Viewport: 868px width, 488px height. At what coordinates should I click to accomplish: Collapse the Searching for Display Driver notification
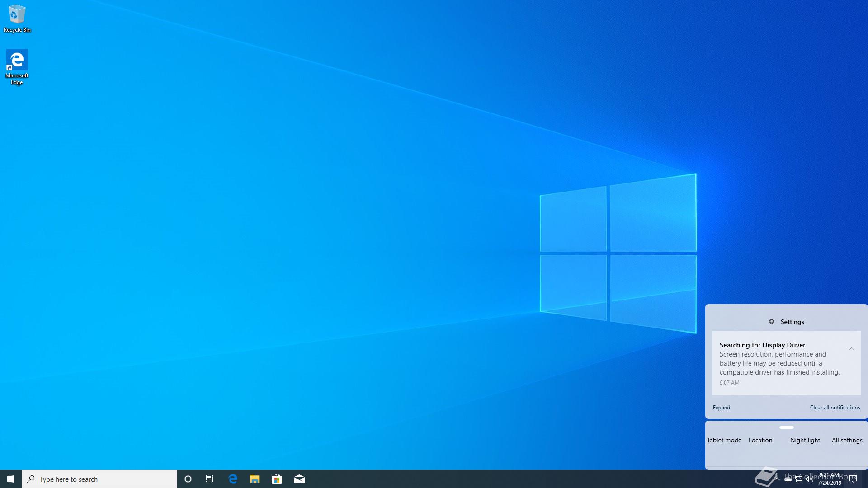click(852, 349)
